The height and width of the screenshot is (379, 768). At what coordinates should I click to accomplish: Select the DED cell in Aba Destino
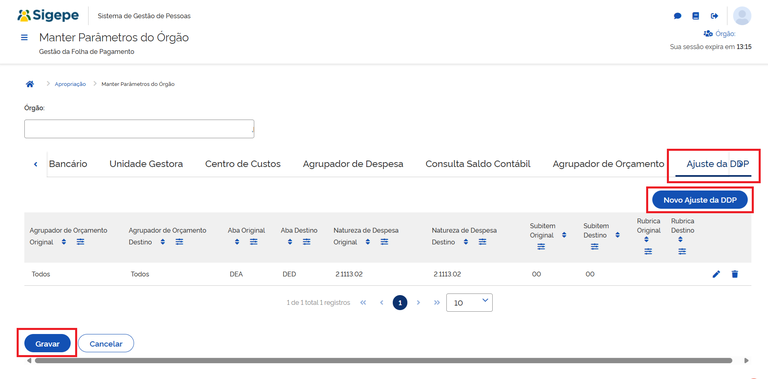pos(289,274)
